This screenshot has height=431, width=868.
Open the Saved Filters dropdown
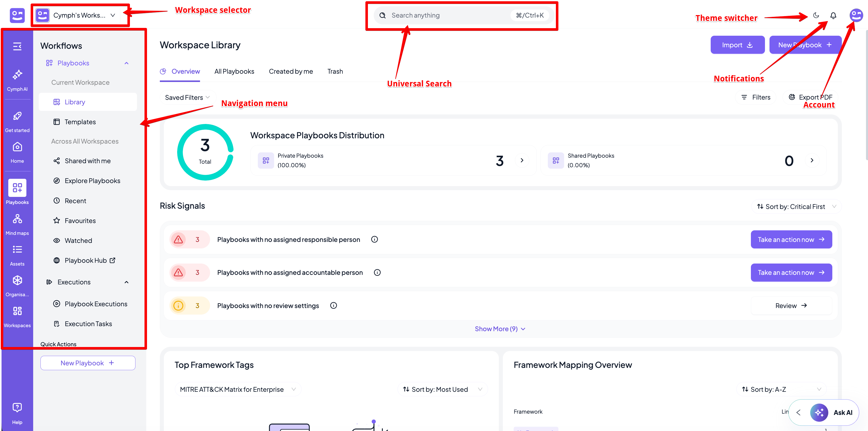[x=187, y=98]
